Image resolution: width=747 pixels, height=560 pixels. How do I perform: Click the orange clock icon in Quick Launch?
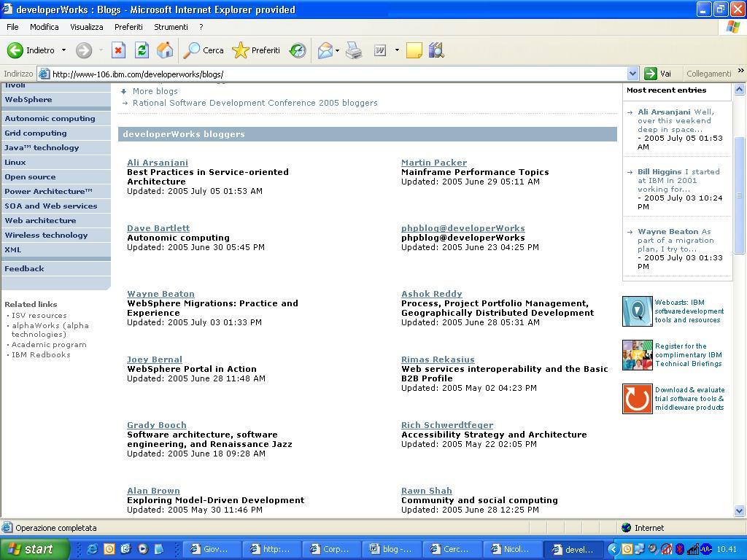click(x=109, y=549)
